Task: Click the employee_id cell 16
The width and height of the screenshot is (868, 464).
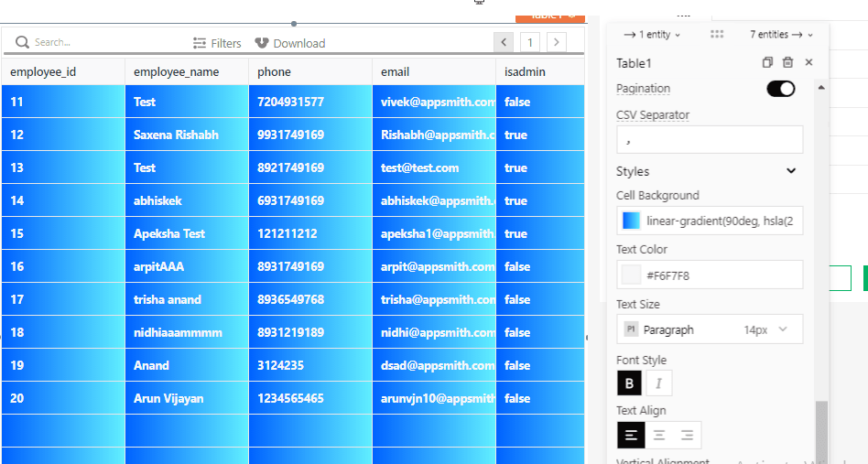Action: click(x=63, y=266)
